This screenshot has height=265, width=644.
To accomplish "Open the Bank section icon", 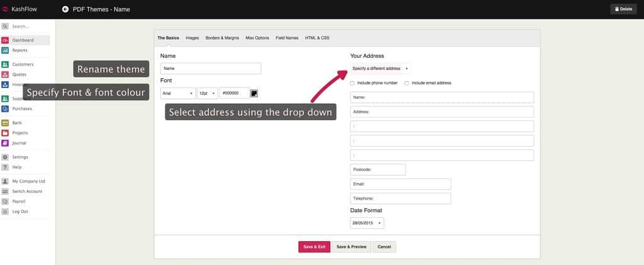I will (5, 123).
